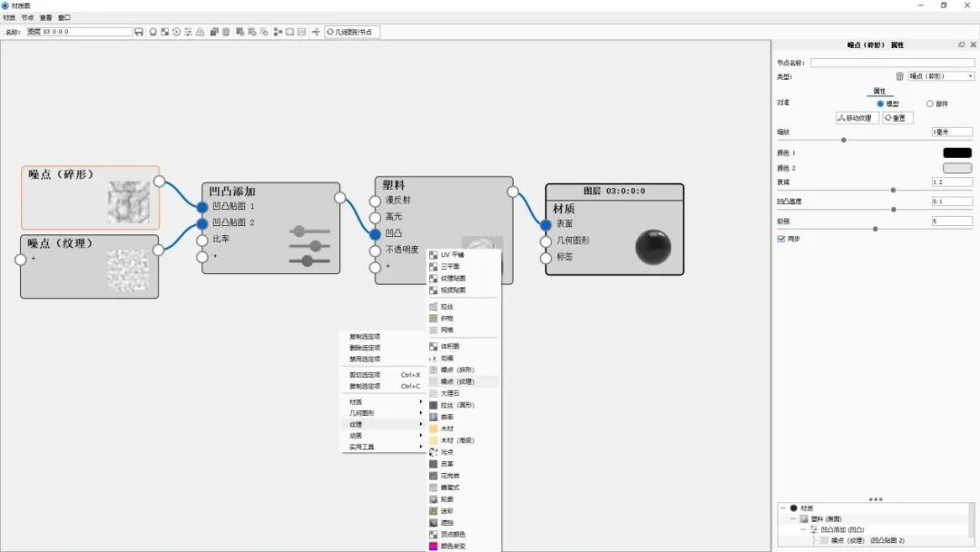Click the save icon on the toolbar

click(138, 30)
